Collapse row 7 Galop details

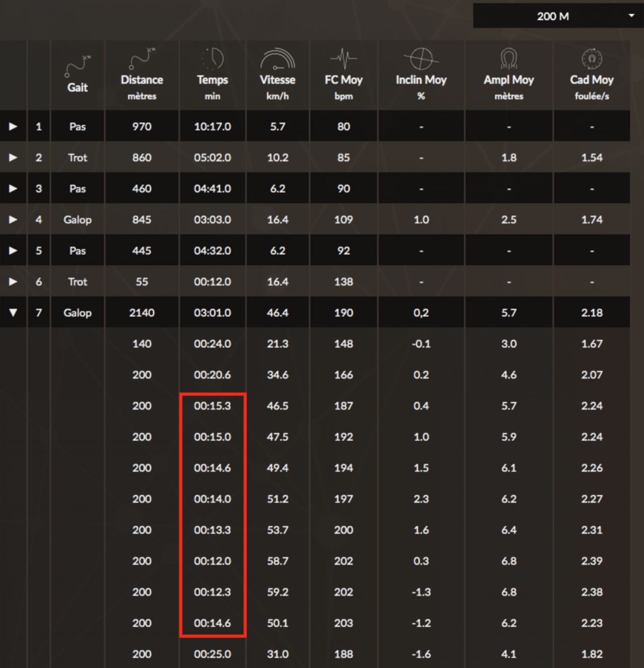pos(13,313)
